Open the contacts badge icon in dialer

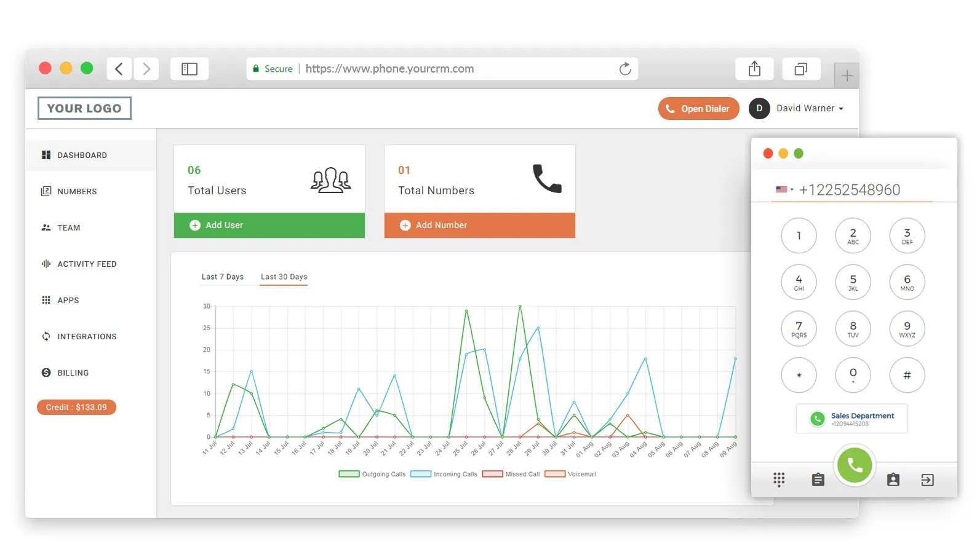[x=893, y=479]
